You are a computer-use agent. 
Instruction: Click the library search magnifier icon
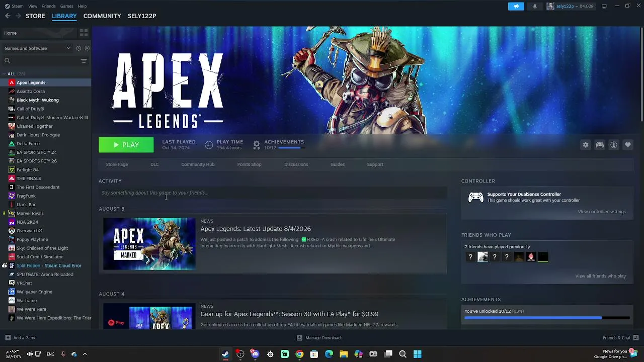[7, 61]
